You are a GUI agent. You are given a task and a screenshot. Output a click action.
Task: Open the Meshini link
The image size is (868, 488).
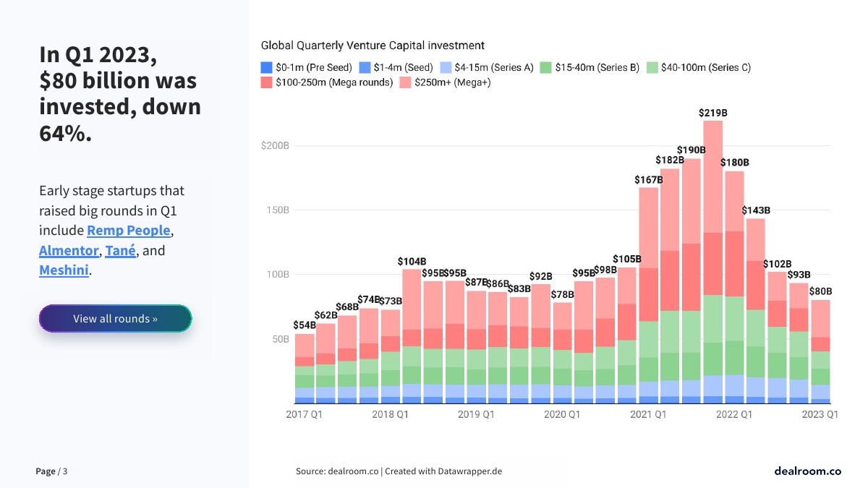pos(64,271)
